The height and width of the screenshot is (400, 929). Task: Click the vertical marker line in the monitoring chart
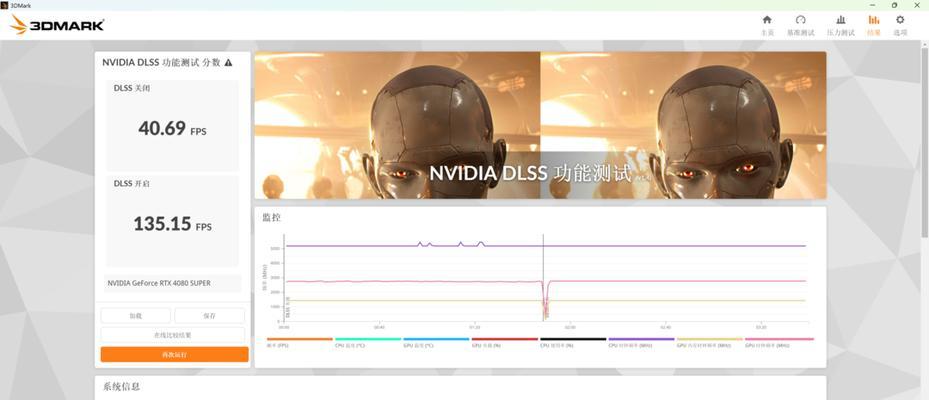(543, 277)
